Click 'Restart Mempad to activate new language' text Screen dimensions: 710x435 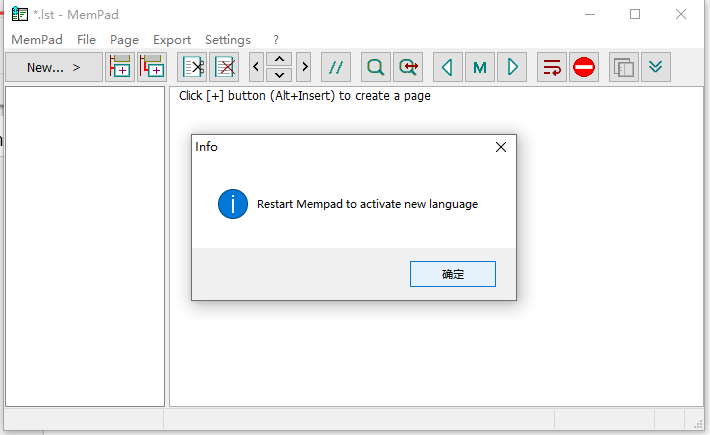(367, 204)
